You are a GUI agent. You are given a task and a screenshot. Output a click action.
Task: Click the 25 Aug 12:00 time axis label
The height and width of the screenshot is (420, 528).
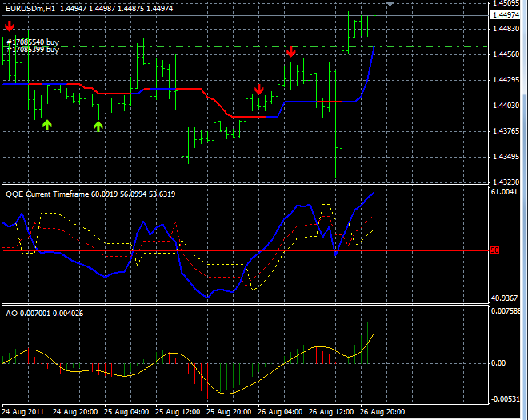[178, 412]
